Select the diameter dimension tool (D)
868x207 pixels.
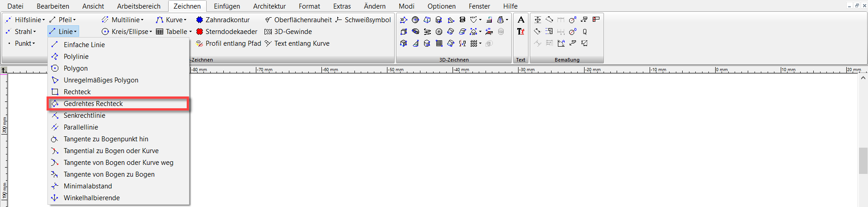click(573, 32)
